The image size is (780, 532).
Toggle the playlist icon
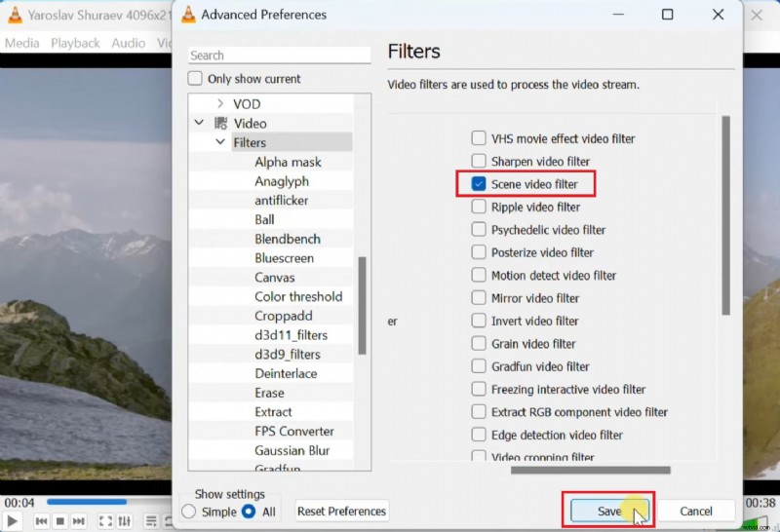pyautogui.click(x=149, y=521)
